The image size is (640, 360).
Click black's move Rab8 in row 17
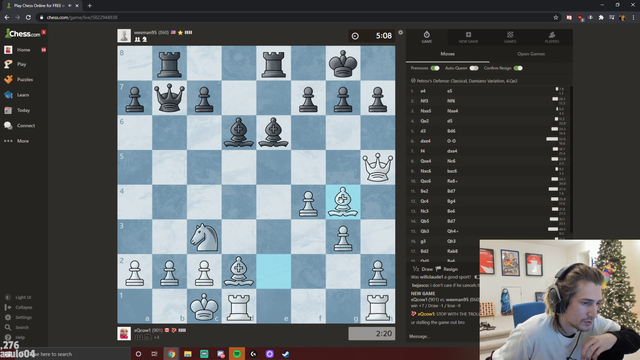pyautogui.click(x=452, y=251)
